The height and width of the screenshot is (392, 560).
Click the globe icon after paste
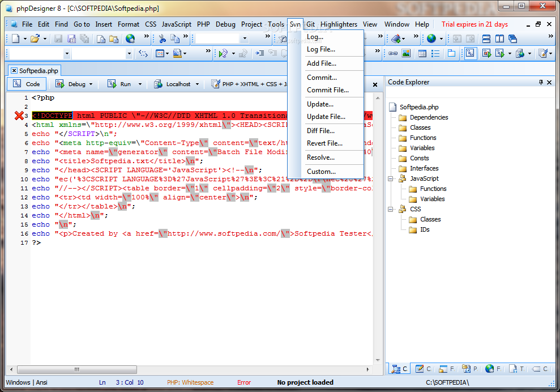coord(130,39)
